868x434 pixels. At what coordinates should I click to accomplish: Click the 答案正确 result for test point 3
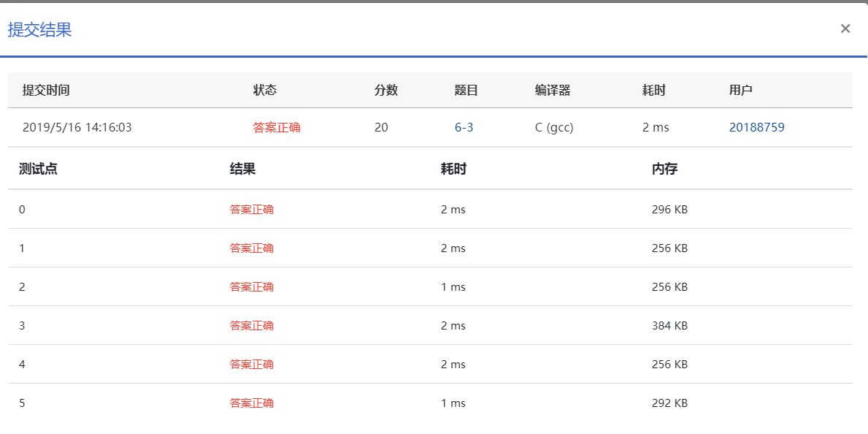(x=252, y=326)
